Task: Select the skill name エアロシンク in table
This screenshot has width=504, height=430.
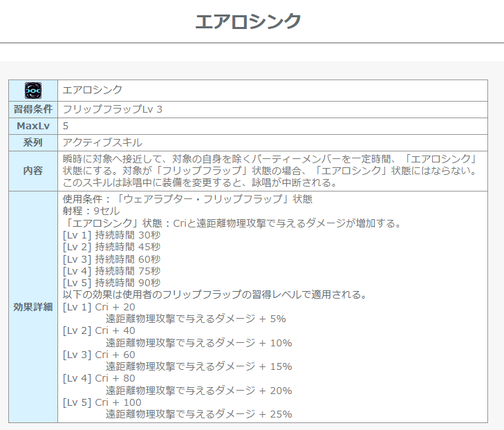Action: (x=93, y=90)
